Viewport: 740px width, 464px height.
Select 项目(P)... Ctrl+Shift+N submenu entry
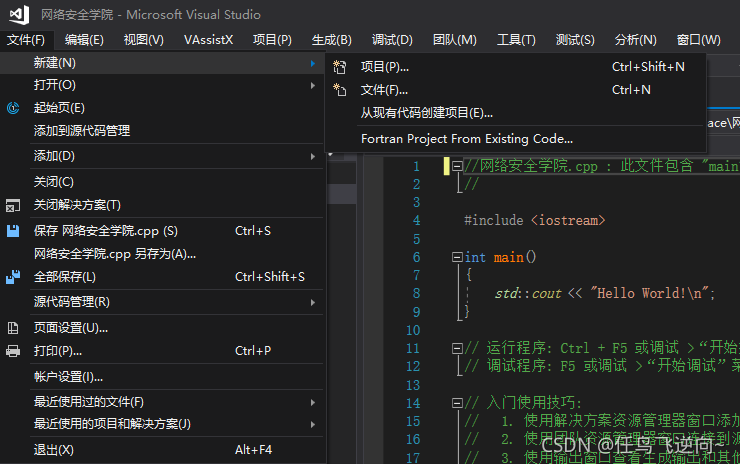(x=516, y=67)
